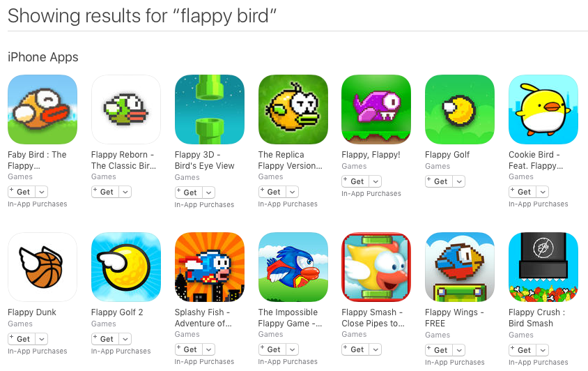Open the dropdown arrow next to Flappy Dunk Get
Viewport: 588px width, 371px height.
(x=42, y=339)
